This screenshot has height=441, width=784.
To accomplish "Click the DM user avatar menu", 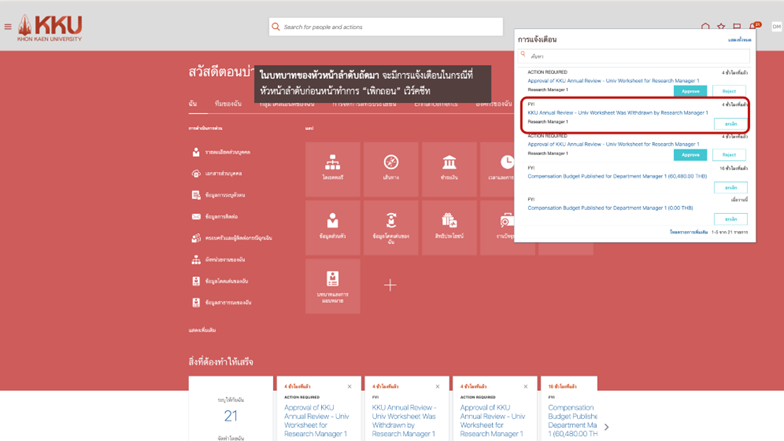I will pos(775,27).
